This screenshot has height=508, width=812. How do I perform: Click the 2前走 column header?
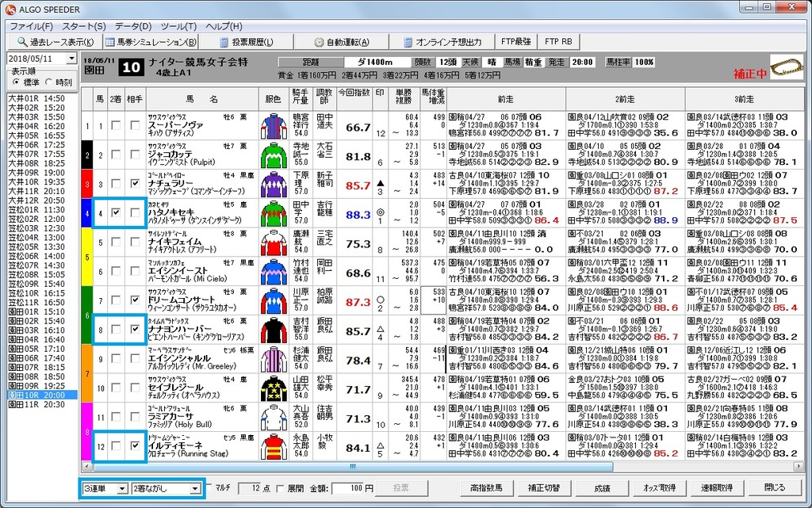click(625, 99)
